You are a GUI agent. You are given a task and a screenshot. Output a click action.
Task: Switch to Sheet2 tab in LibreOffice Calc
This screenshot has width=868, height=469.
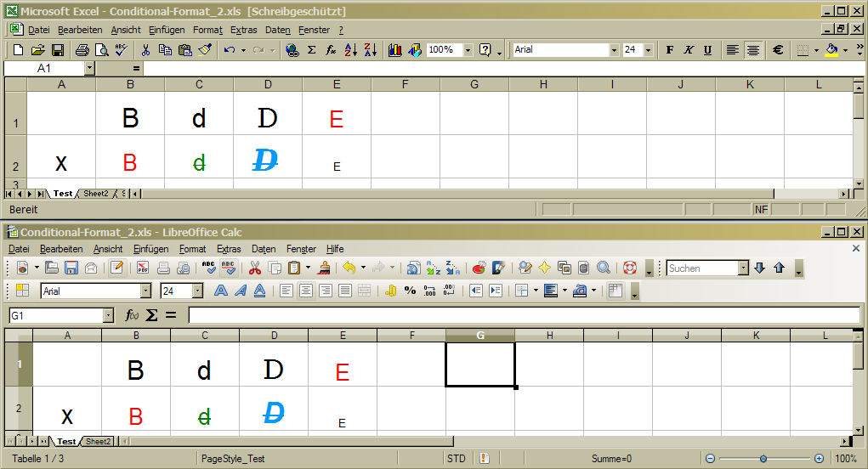point(97,442)
